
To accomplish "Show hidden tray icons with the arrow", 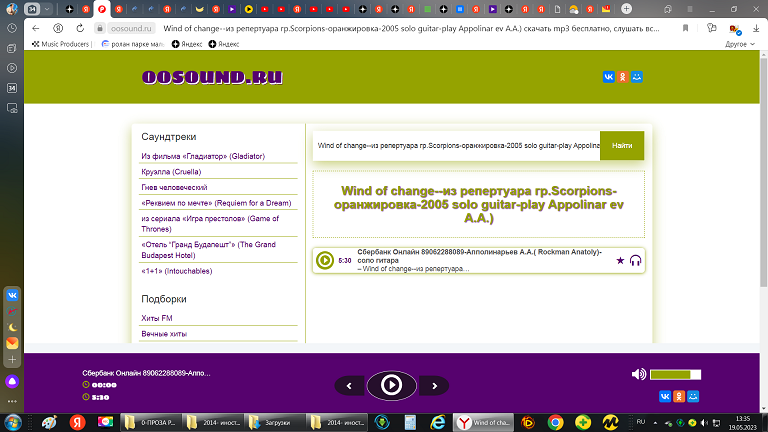I will pyautogui.click(x=655, y=423).
